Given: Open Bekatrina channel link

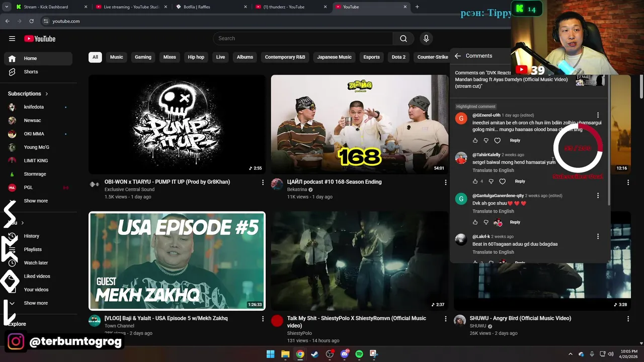Looking at the screenshot, I should (297, 190).
